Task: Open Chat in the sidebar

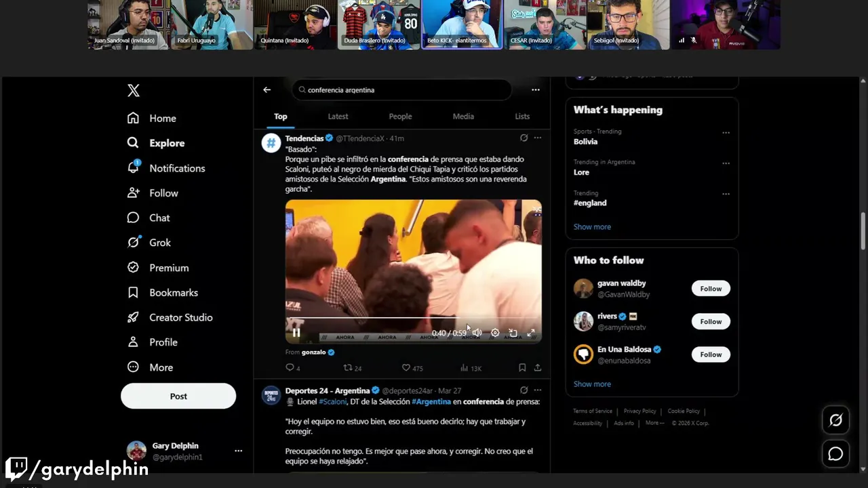Action: [149, 218]
